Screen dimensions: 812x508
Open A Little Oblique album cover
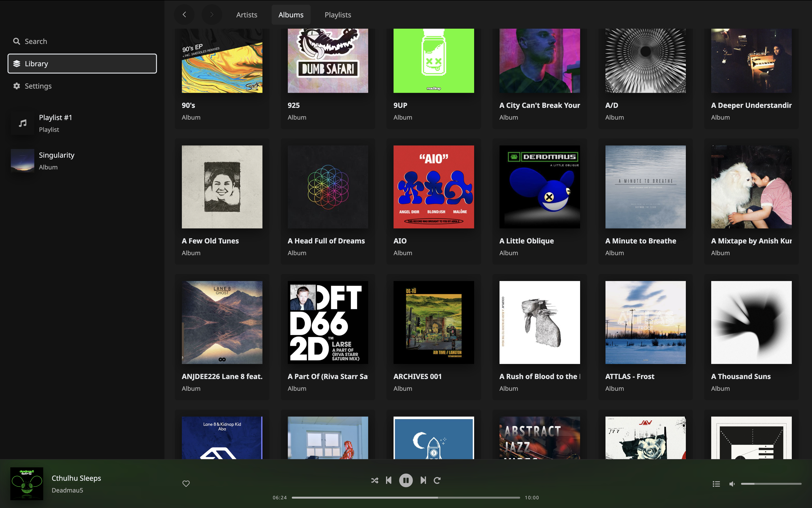pos(539,187)
